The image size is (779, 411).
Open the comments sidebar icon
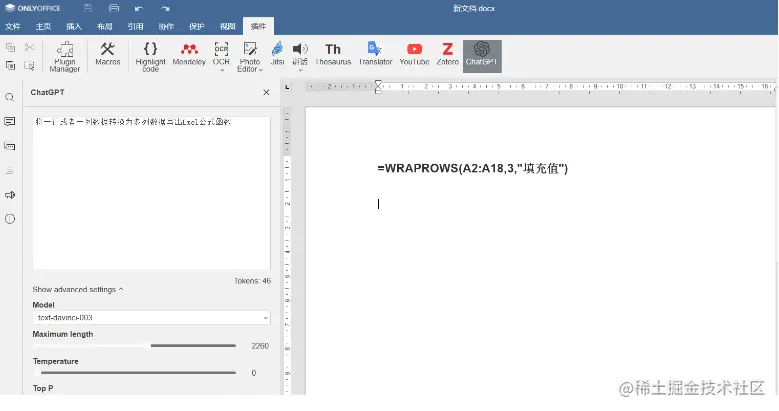(x=10, y=122)
